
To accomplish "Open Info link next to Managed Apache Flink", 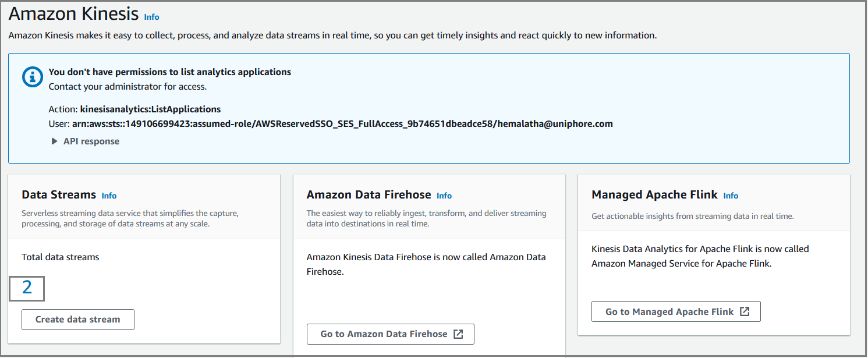I will pyautogui.click(x=731, y=196).
